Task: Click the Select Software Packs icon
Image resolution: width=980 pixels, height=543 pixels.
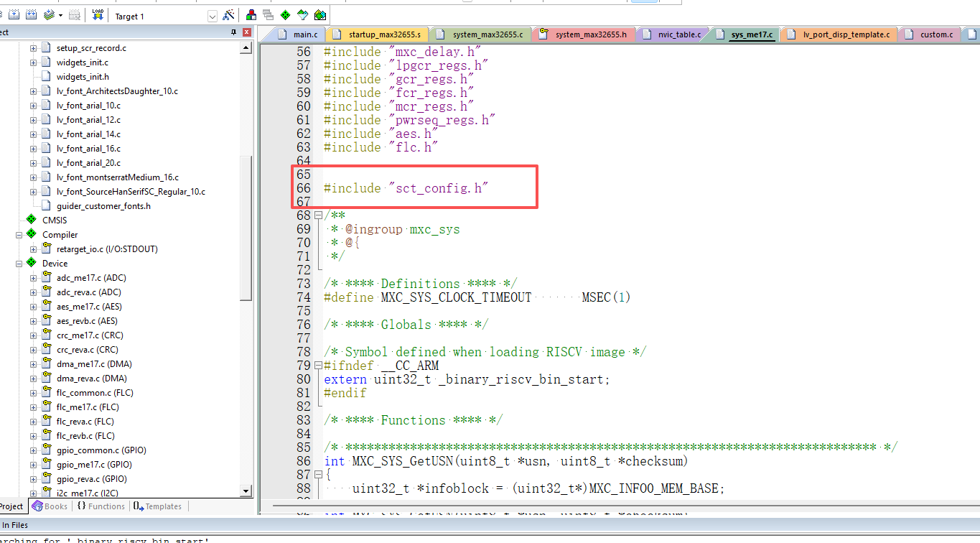Action: click(x=302, y=15)
